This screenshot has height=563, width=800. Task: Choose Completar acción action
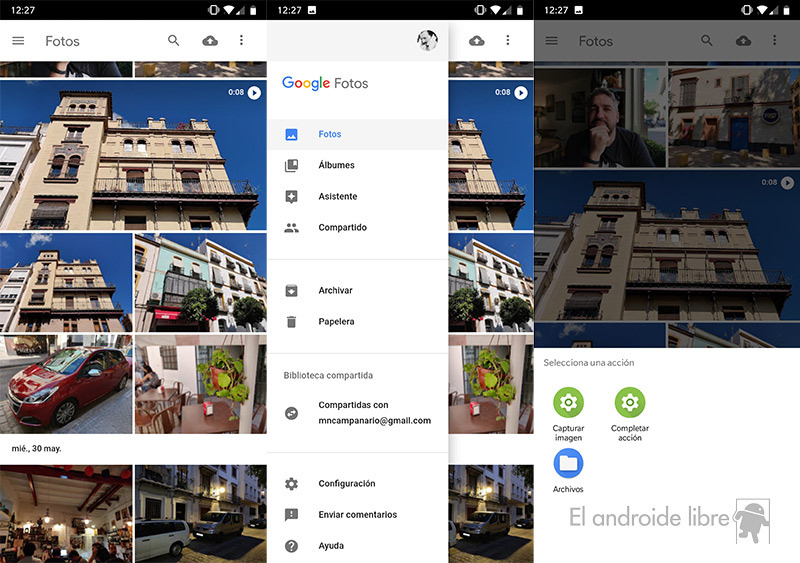(630, 414)
